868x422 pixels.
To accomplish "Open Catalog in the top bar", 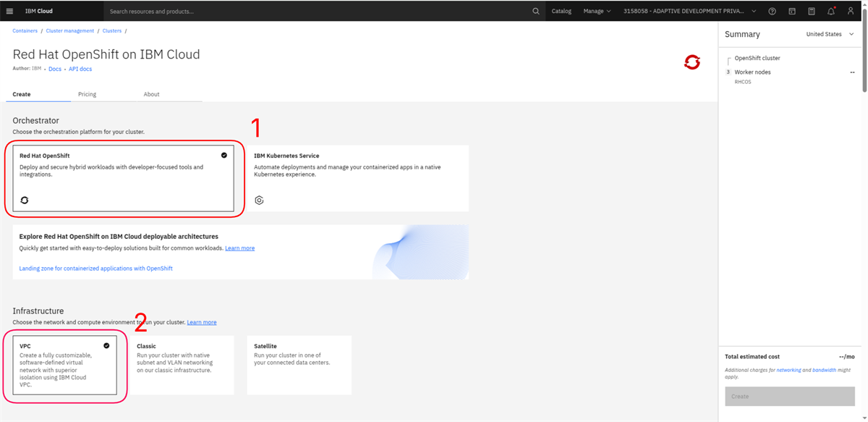I will coord(561,12).
